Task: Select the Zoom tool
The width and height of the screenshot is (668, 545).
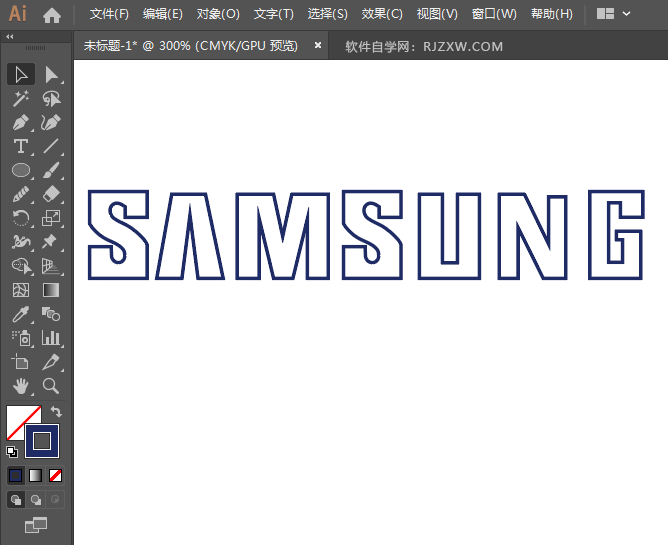Action: pos(51,386)
